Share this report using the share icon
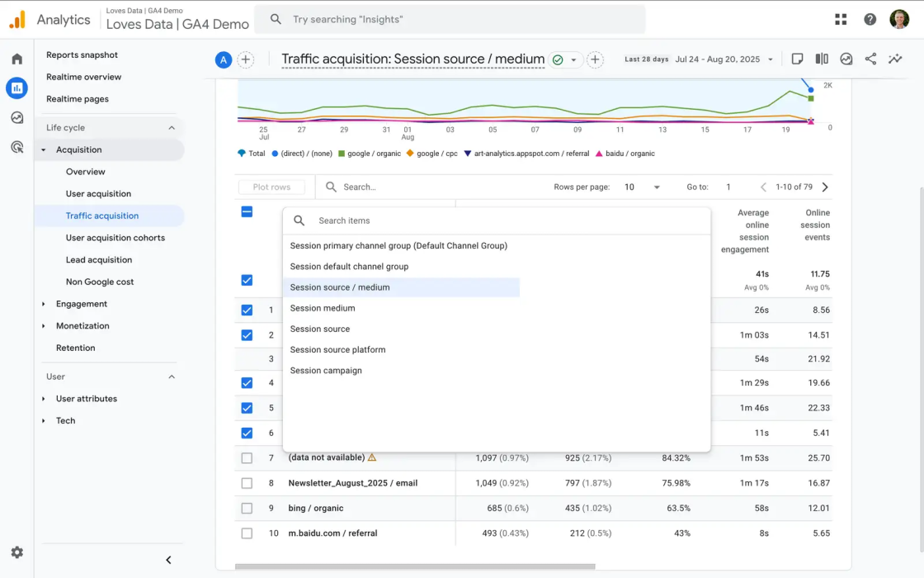924x578 pixels. coord(870,59)
